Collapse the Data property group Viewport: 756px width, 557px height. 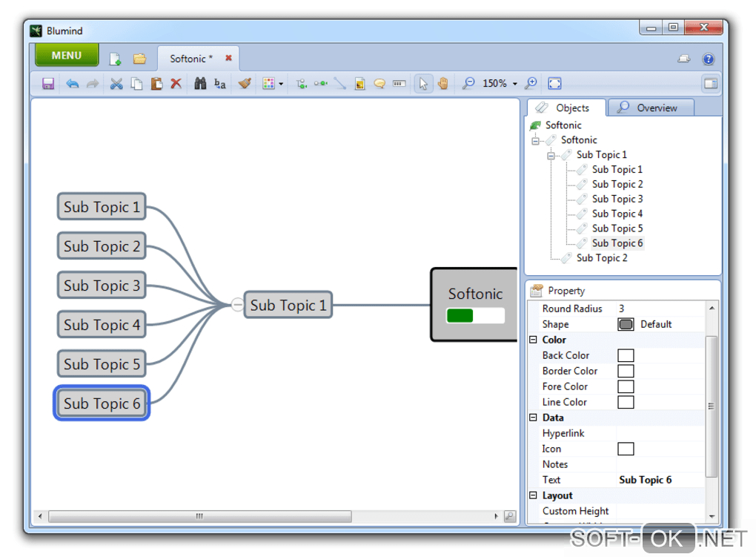tap(533, 418)
